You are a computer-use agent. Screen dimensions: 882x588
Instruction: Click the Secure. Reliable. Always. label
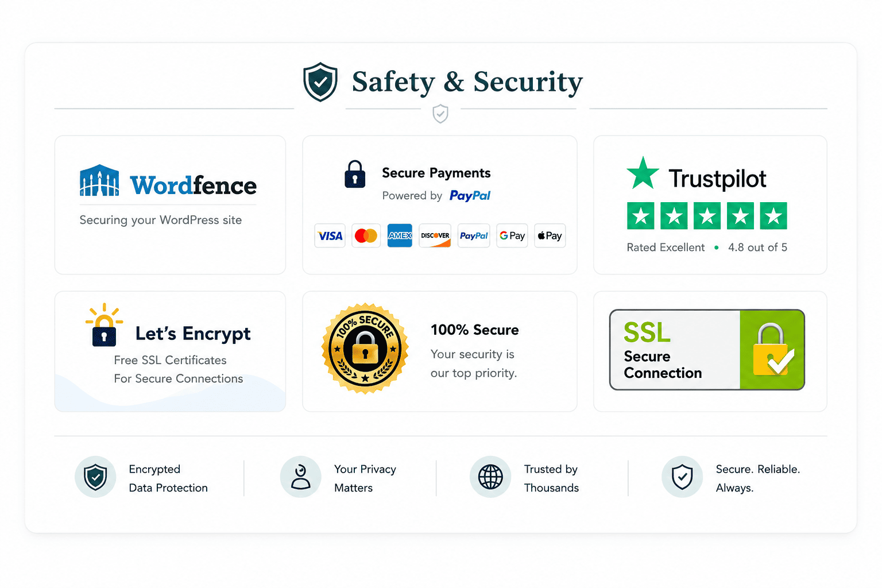click(x=758, y=478)
